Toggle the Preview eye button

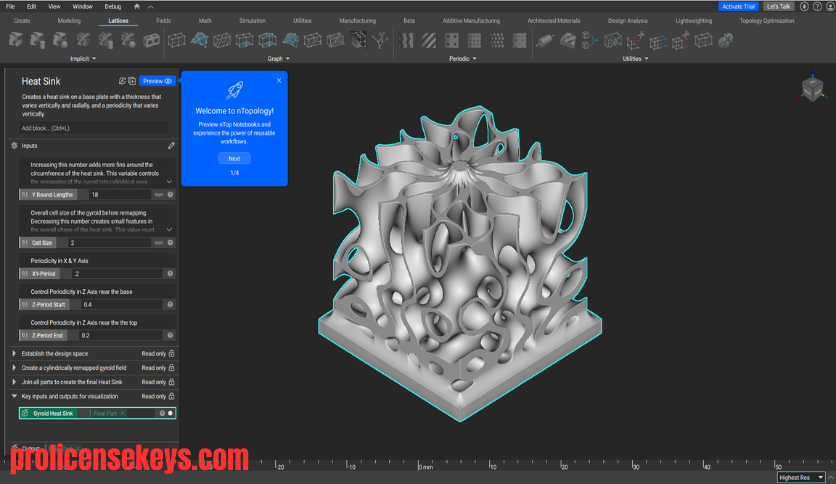coord(157,81)
